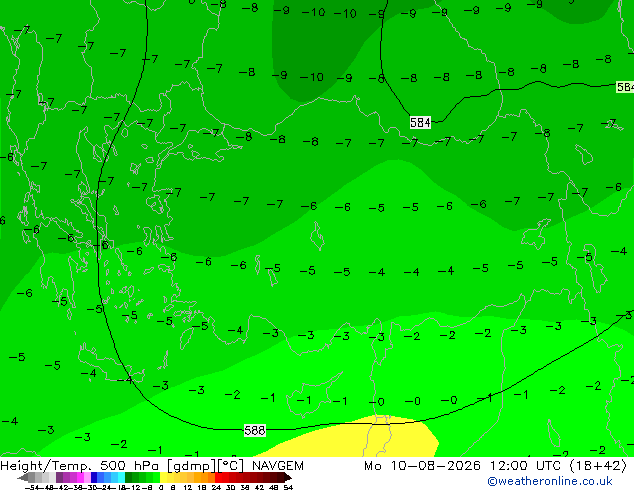The image size is (634, 490).
Task: Pick the pale pink legend swatch
Action: click(x=87, y=477)
